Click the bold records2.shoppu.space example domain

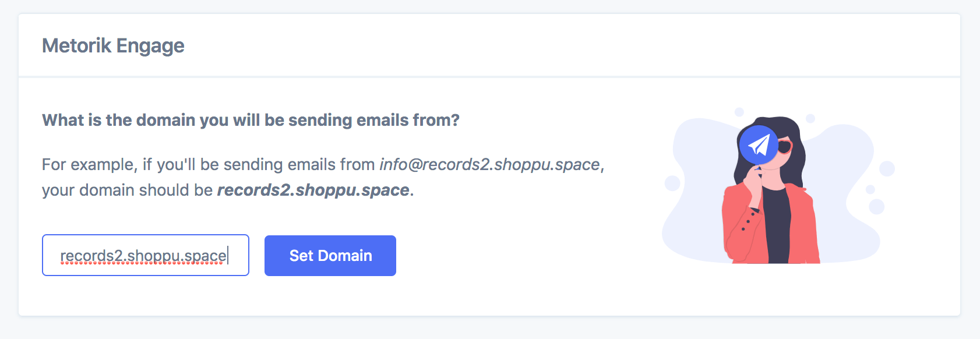tap(313, 190)
